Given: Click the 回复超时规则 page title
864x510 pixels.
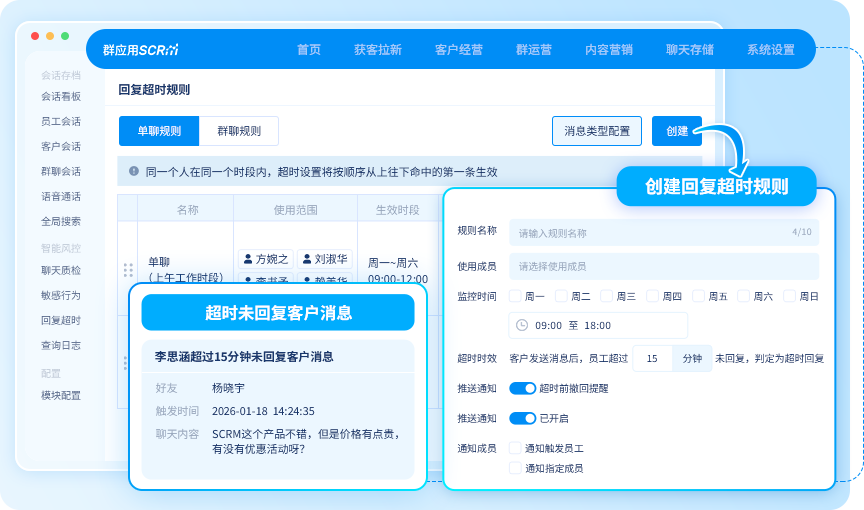Looking at the screenshot, I should (x=154, y=90).
